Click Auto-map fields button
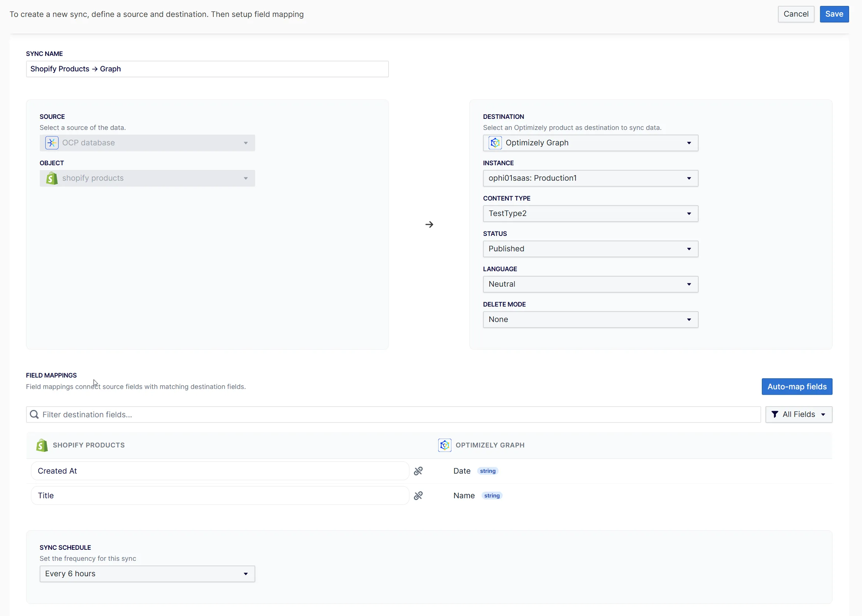 797,386
